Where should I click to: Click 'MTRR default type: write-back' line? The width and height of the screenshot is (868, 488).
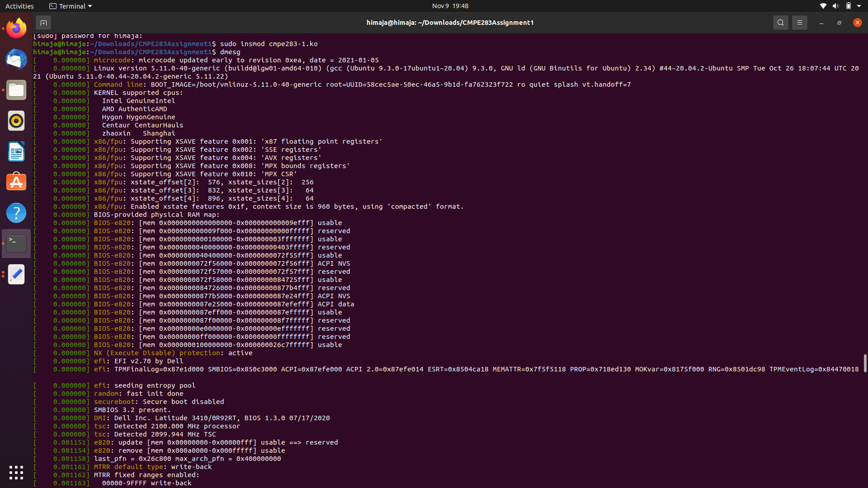point(153,467)
